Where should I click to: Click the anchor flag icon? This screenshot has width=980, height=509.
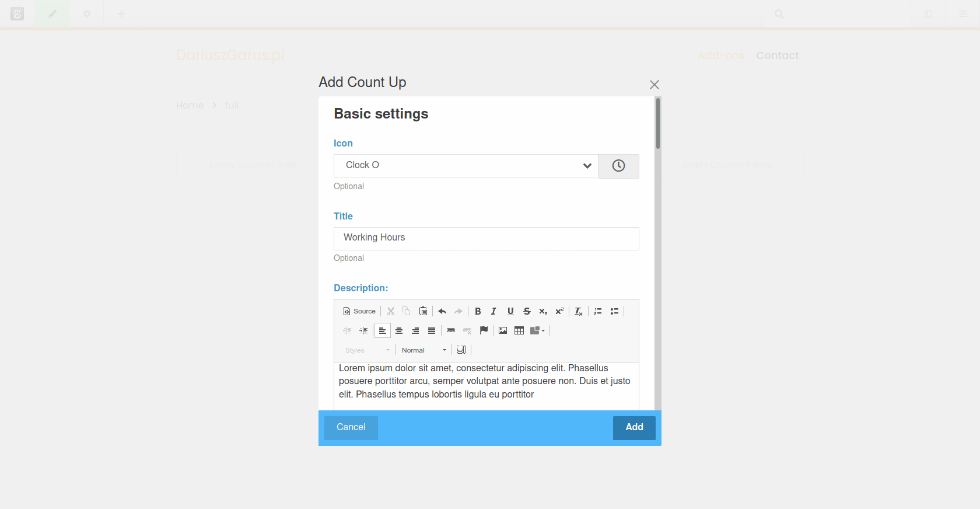pyautogui.click(x=484, y=330)
